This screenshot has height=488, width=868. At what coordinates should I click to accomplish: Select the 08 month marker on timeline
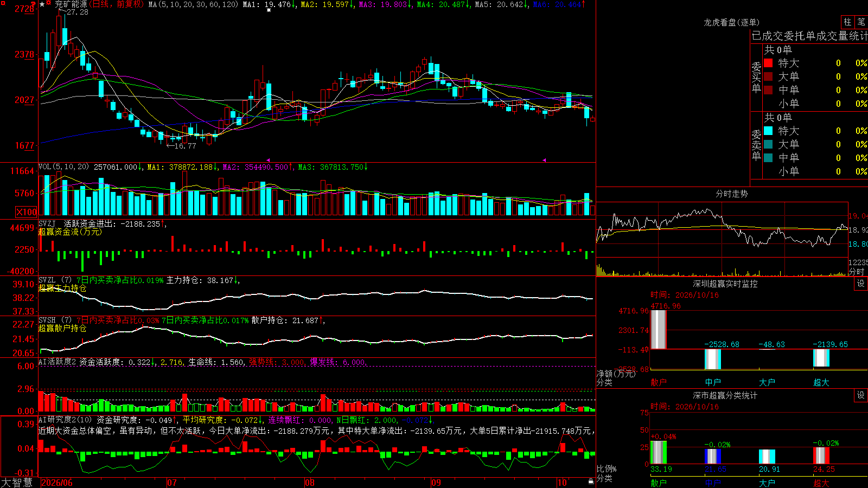point(309,483)
